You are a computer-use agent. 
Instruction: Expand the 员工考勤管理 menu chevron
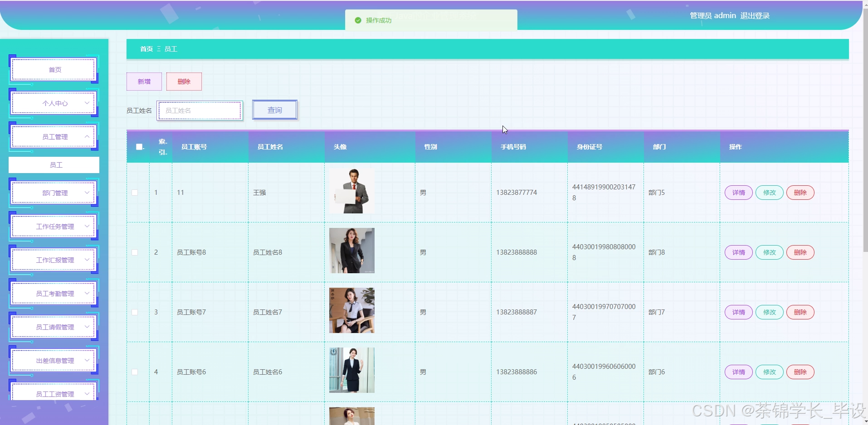click(87, 293)
